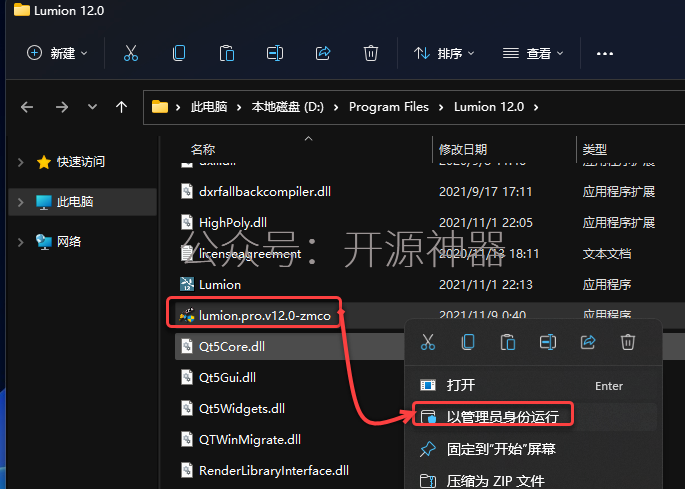Screen dimensions: 685x489
Task: Go back with the left arrow
Action: (x=27, y=107)
